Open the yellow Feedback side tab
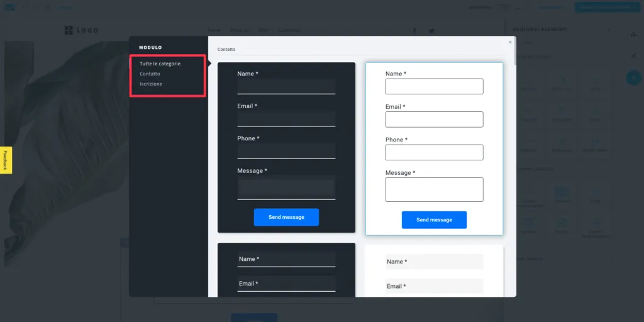The height and width of the screenshot is (322, 644). coord(6,160)
